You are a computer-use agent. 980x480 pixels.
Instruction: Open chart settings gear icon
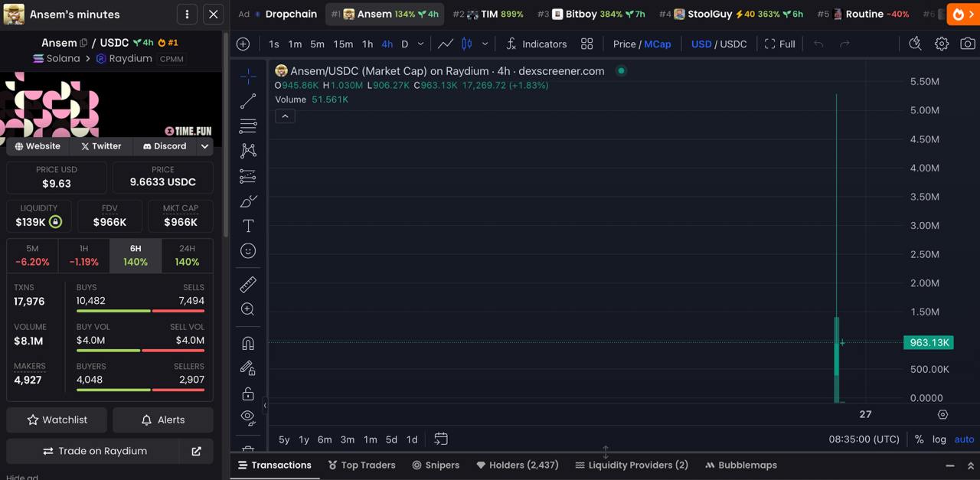942,44
